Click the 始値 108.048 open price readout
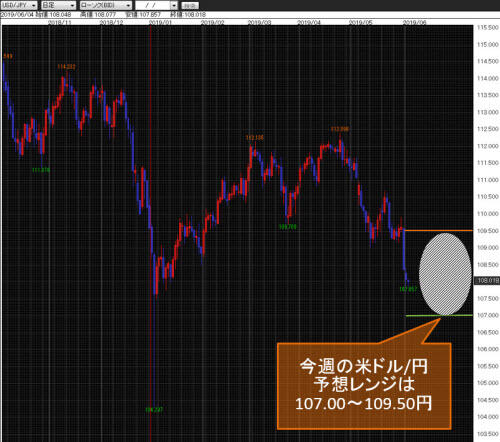The width and height of the screenshot is (500, 442). [x=53, y=15]
